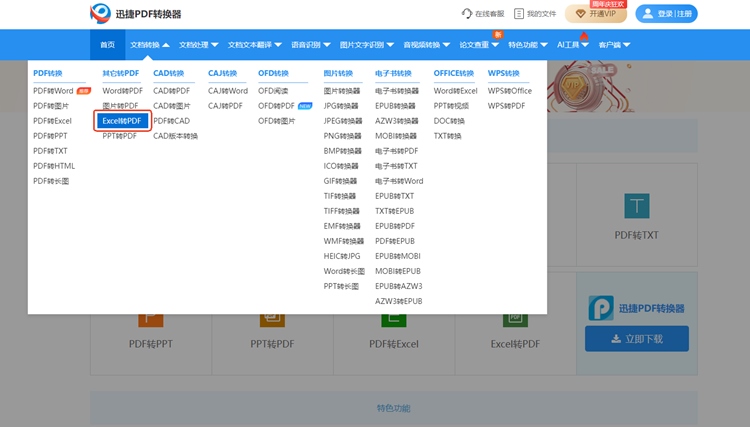750x427 pixels.
Task: Choose PPT转PDF in dropdown menu
Action: [120, 136]
